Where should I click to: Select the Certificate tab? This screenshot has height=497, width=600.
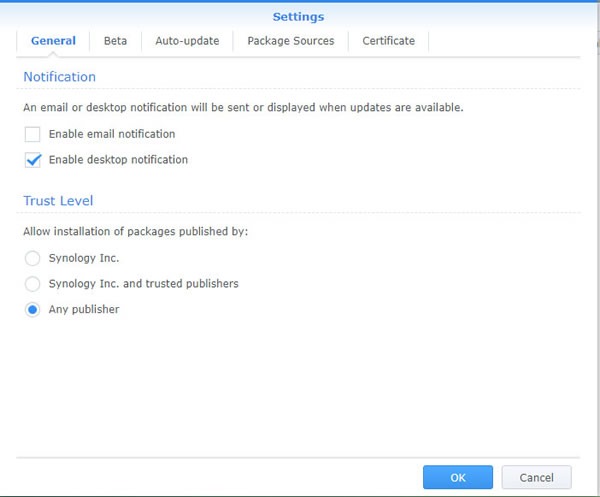tap(388, 41)
